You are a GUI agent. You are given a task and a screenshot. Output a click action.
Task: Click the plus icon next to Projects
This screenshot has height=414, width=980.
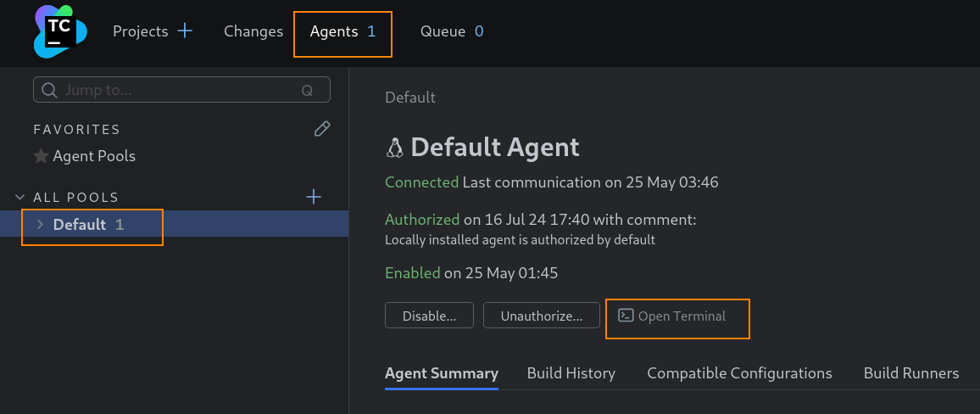coord(185,31)
